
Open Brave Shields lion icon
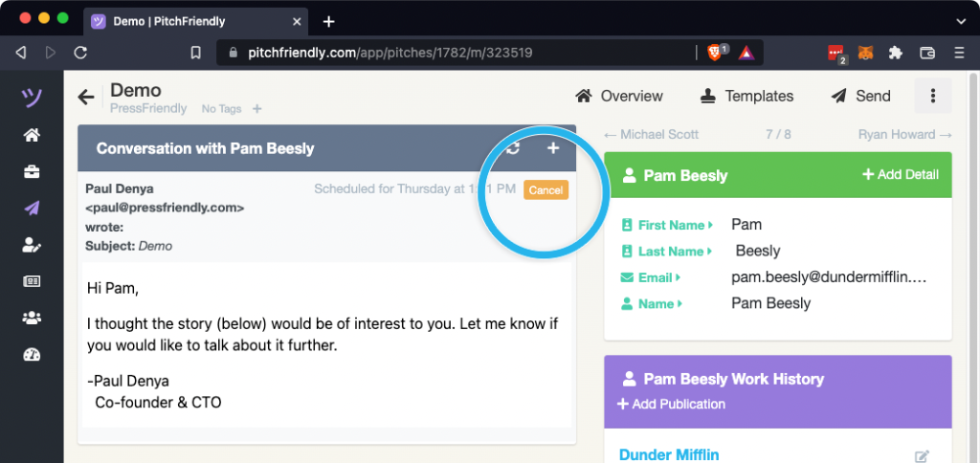pos(714,54)
